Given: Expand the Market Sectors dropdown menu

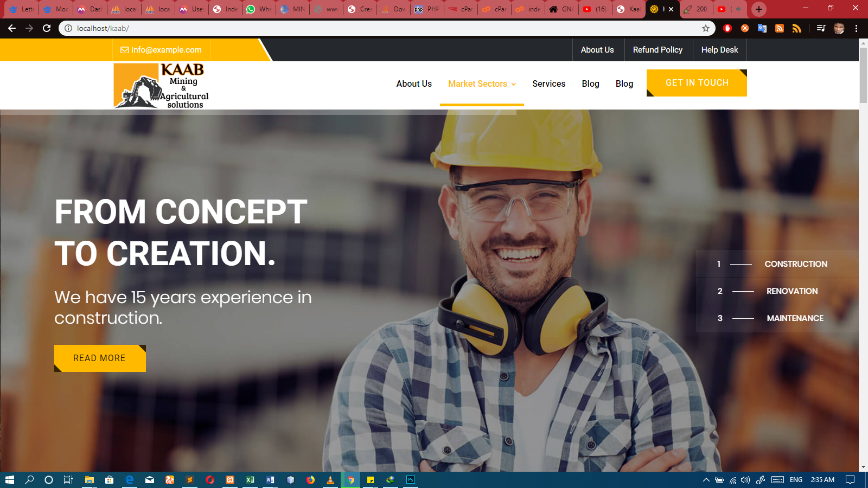Looking at the screenshot, I should pyautogui.click(x=482, y=84).
